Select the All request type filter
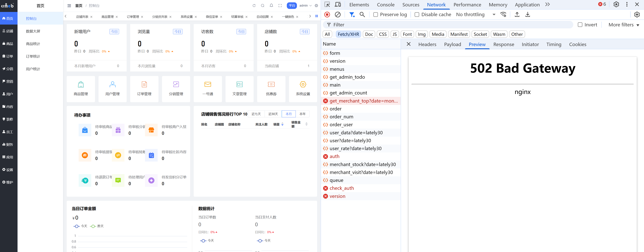This screenshot has width=644, height=252. coord(327,34)
